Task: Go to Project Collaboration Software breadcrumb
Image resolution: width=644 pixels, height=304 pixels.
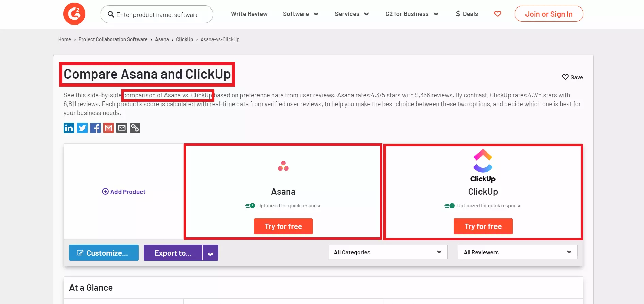Action: (x=113, y=39)
